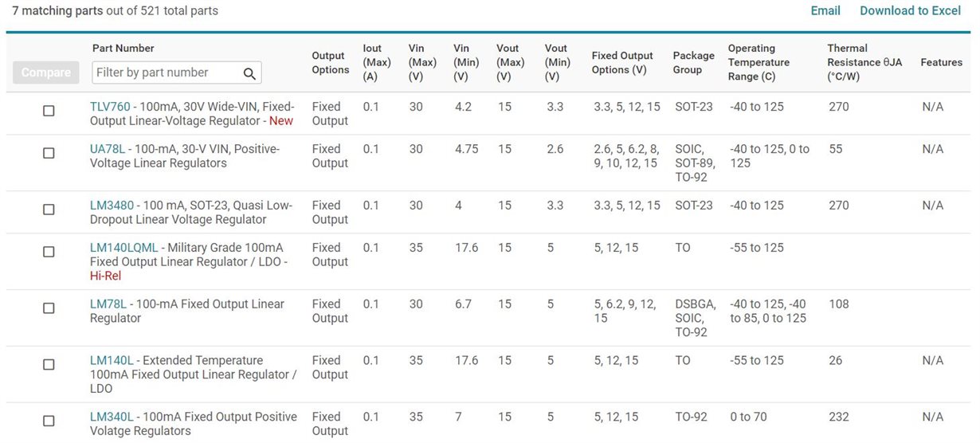The image size is (980, 443).
Task: Click the '0 to 70' temperature cell
Action: coord(750,418)
